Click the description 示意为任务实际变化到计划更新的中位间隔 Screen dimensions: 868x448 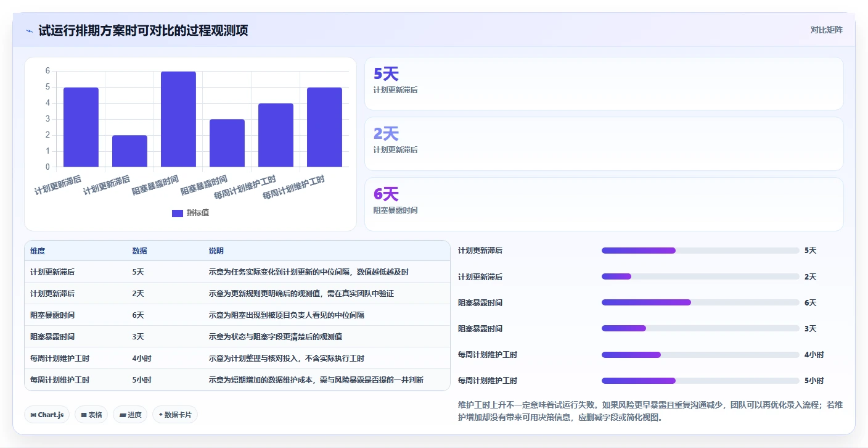[x=280, y=272]
